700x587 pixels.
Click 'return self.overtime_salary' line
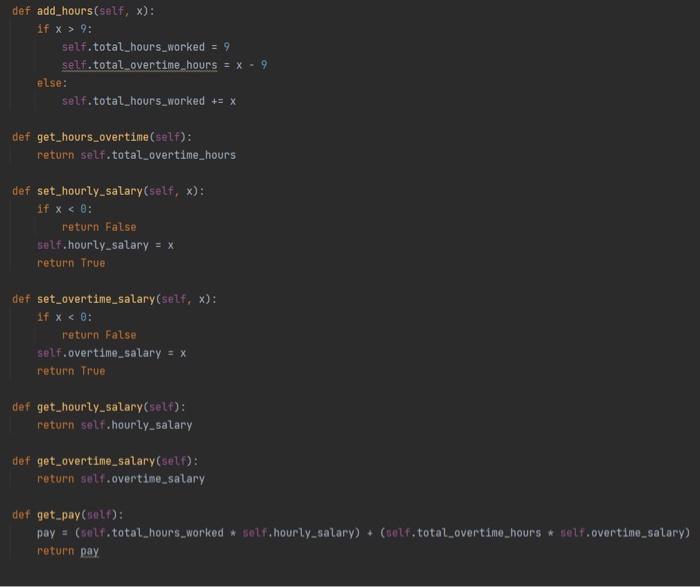click(x=121, y=479)
